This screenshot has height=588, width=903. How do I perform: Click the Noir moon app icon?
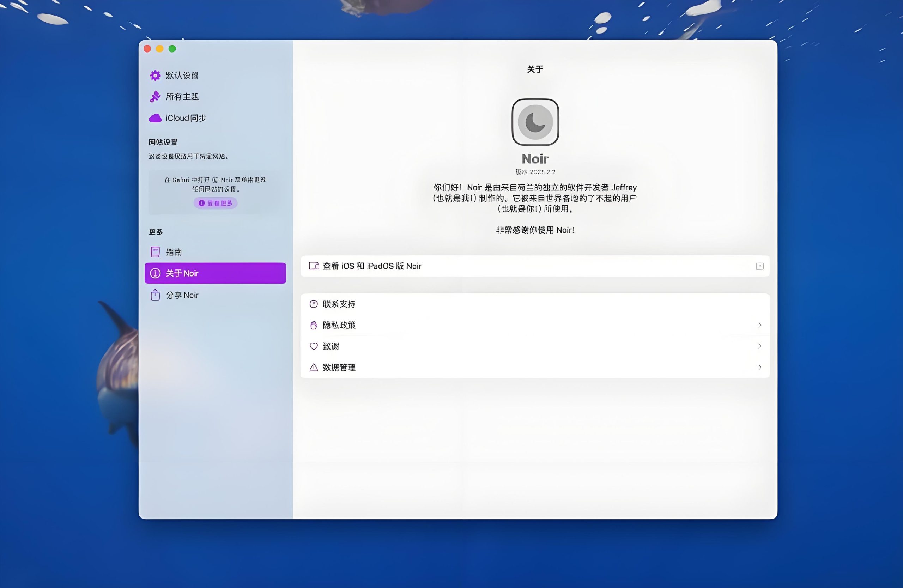tap(535, 122)
